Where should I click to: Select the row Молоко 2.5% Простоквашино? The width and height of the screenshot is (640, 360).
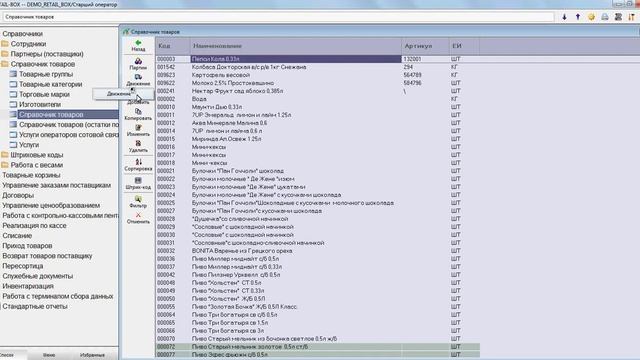[318, 83]
